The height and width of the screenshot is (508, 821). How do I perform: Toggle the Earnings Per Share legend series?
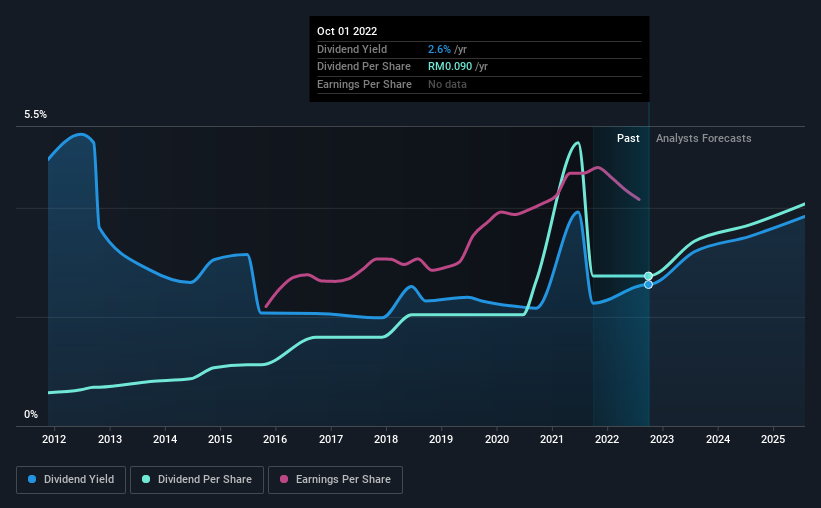click(335, 480)
